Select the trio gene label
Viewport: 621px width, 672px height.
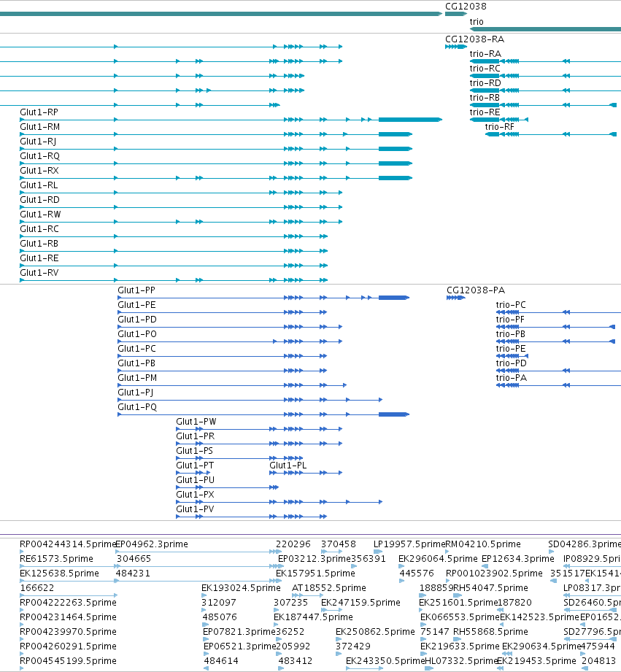click(x=476, y=21)
